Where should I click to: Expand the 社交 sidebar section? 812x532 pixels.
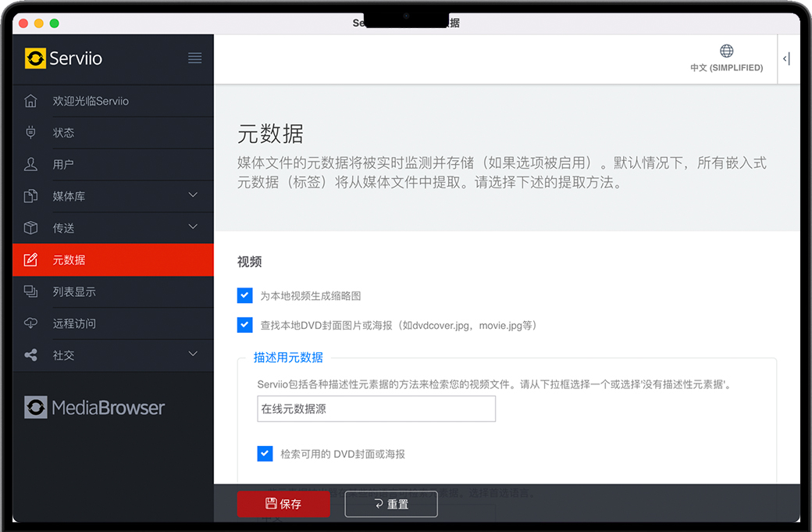click(x=193, y=355)
